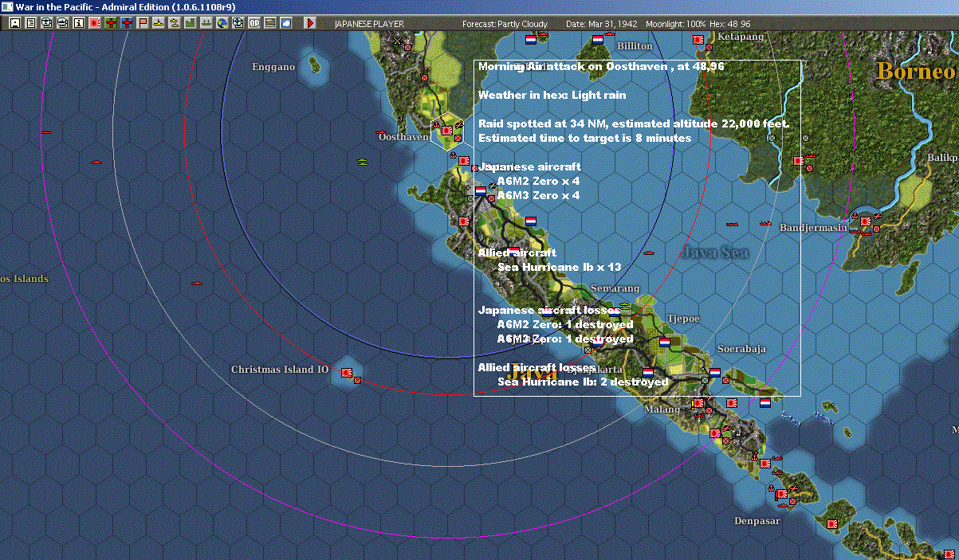The width and height of the screenshot is (959, 560).
Task: Select the Japanese base flag at Oosthaven
Action: click(x=447, y=129)
